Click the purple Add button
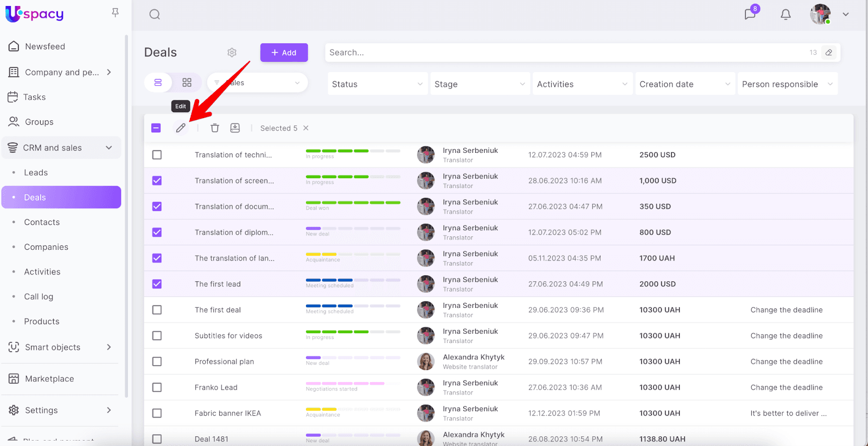This screenshot has height=446, width=868. click(x=284, y=53)
